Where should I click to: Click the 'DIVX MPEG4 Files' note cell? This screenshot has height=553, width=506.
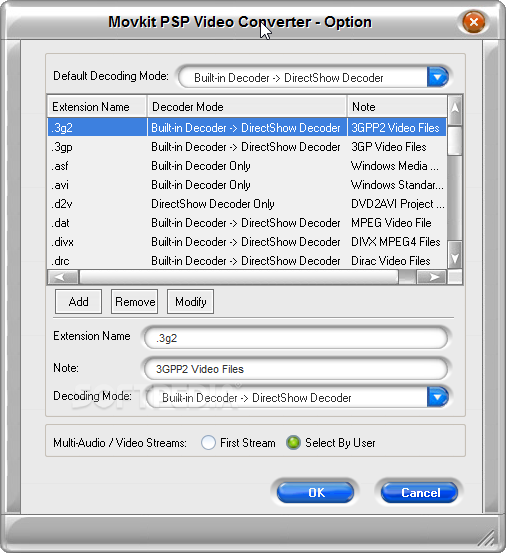point(396,242)
